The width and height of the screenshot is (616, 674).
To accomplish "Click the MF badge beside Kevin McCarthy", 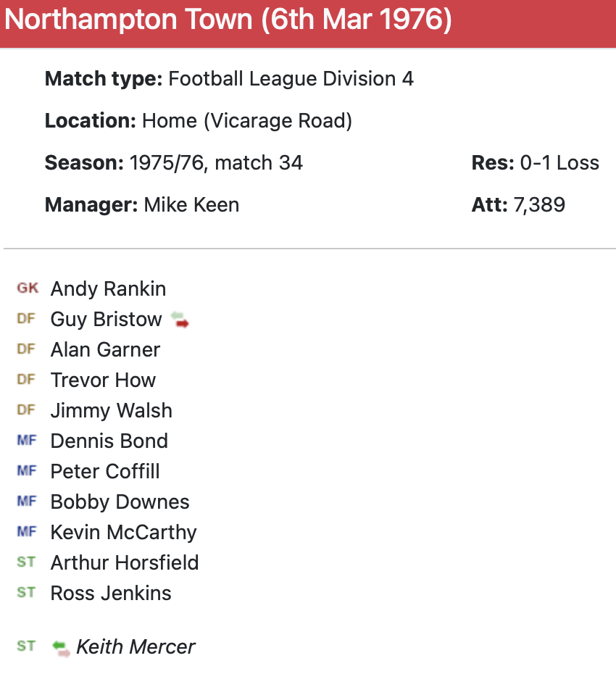I will click(x=26, y=532).
